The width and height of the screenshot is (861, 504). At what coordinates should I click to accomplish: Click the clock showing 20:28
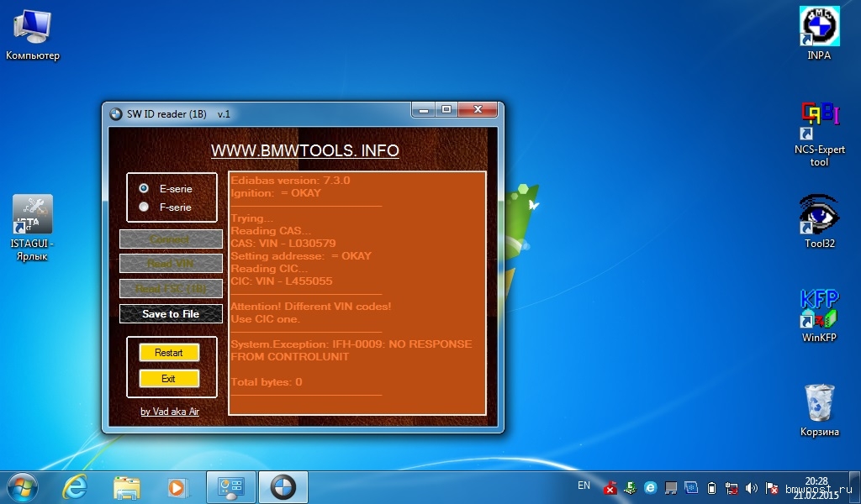[x=816, y=481]
